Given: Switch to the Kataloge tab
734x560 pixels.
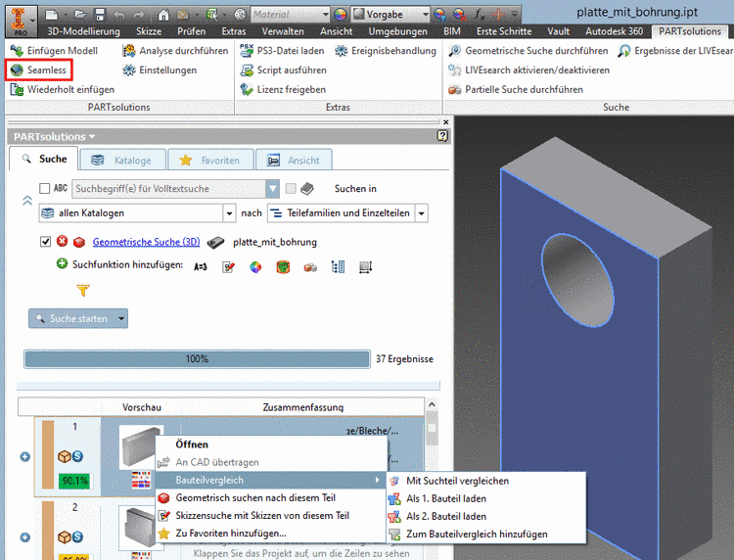Looking at the screenshot, I should (x=123, y=161).
